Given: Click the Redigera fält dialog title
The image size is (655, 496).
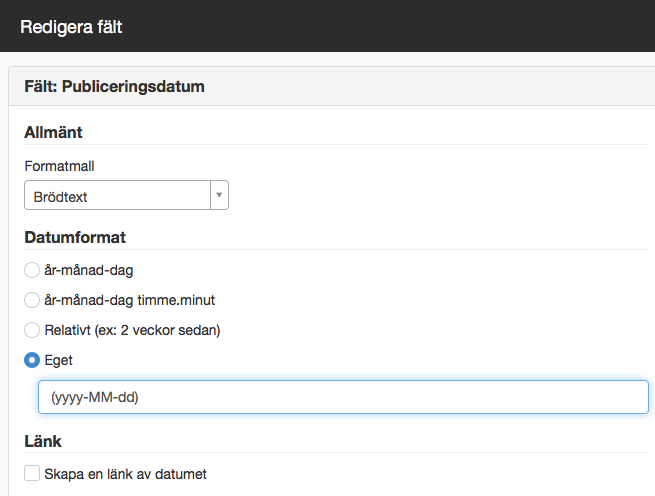Looking at the screenshot, I should 71,27.
